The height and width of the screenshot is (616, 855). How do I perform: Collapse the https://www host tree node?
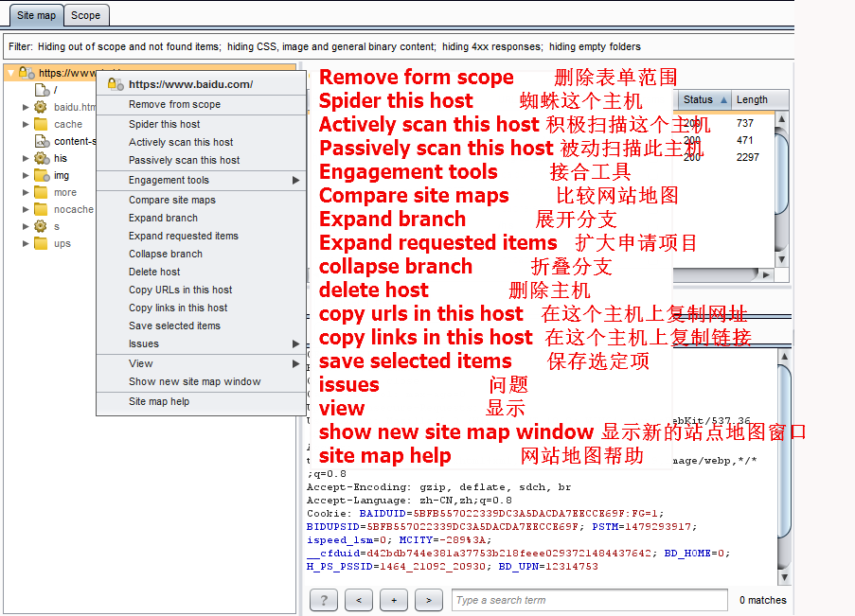coord(11,73)
